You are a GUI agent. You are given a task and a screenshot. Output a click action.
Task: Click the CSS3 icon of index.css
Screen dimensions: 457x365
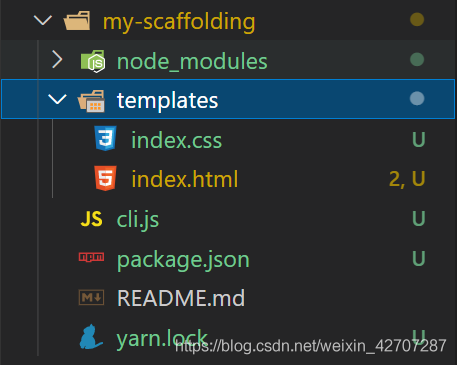coord(105,138)
